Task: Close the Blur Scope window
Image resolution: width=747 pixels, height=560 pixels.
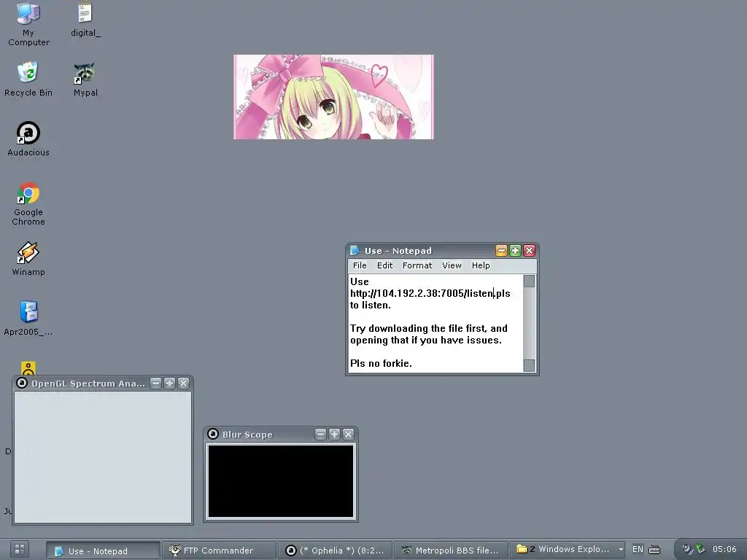Action: [x=348, y=435]
